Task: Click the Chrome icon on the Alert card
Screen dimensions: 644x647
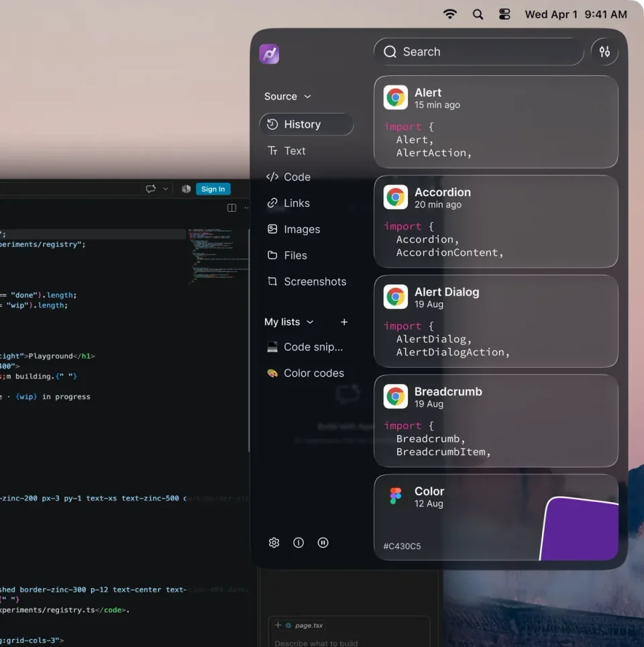Action: tap(395, 97)
